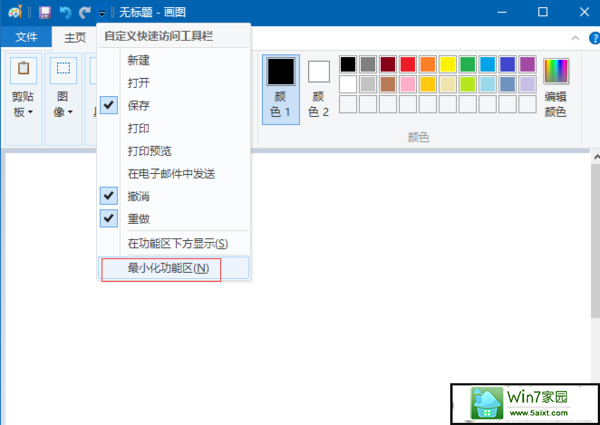Click the Paste clipboard icon
This screenshot has width=600, height=425.
23,70
